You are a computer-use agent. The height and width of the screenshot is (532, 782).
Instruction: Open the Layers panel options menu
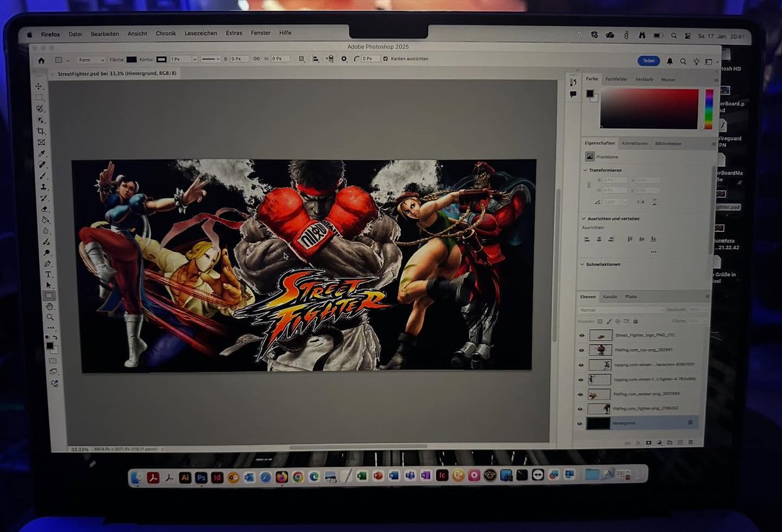(x=707, y=296)
